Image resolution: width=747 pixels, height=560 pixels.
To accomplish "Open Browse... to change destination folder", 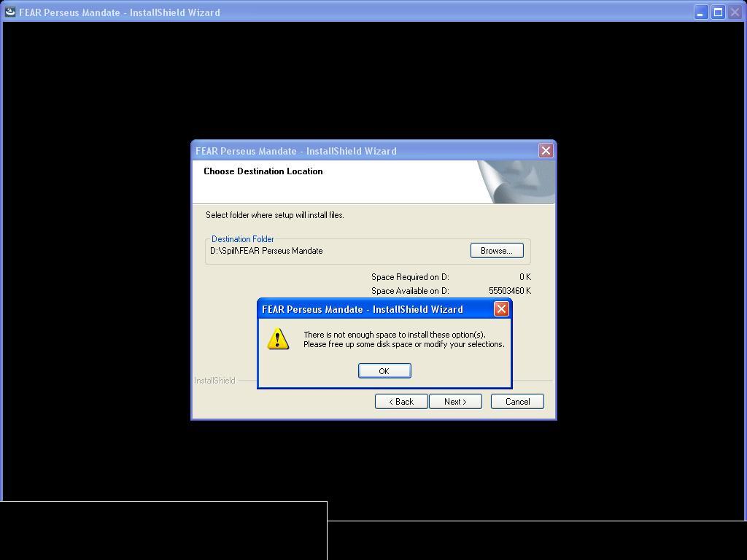I will [497, 251].
